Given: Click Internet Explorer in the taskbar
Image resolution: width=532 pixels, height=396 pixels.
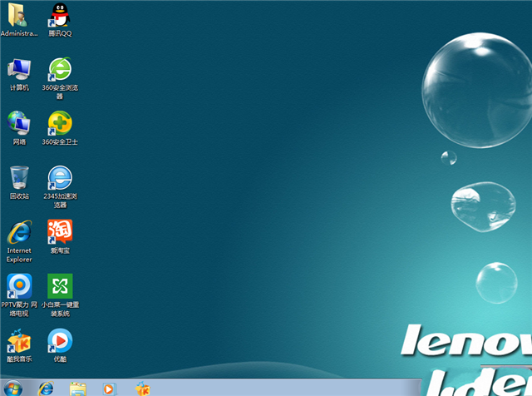Looking at the screenshot, I should coord(46,388).
